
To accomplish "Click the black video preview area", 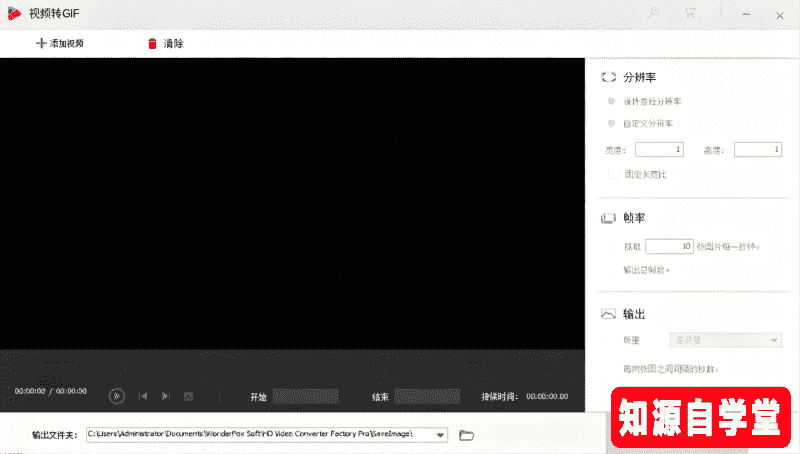I will click(x=292, y=204).
